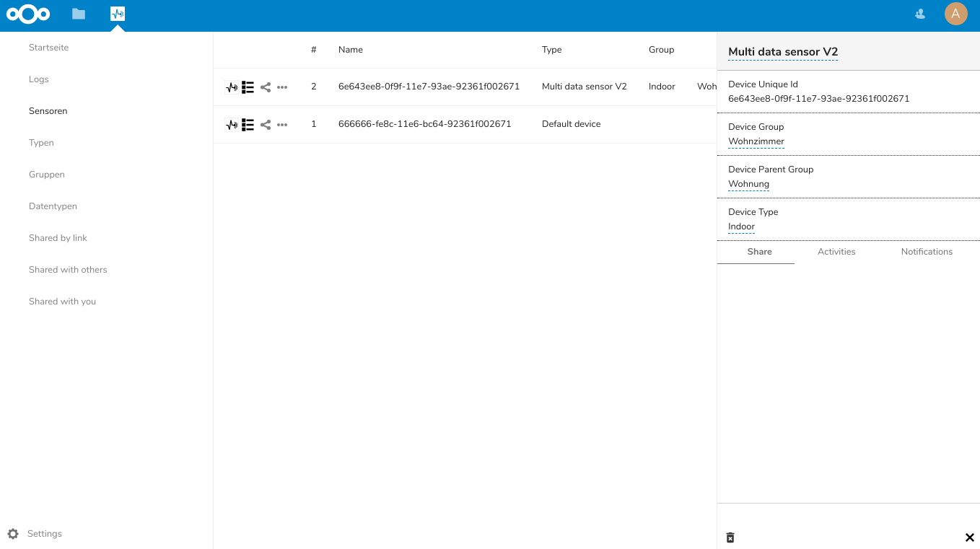
Task: Go to Logs in the sidebar
Action: pyautogui.click(x=39, y=79)
